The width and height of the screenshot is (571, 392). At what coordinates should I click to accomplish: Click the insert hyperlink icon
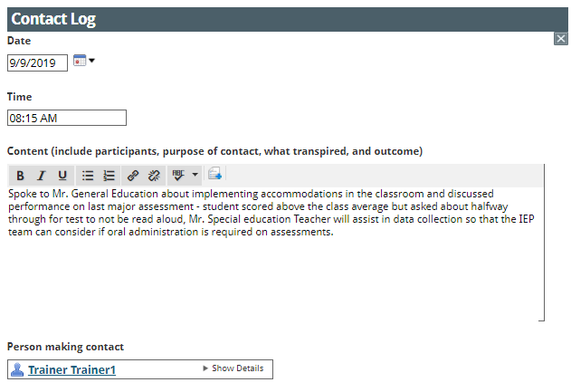point(133,176)
